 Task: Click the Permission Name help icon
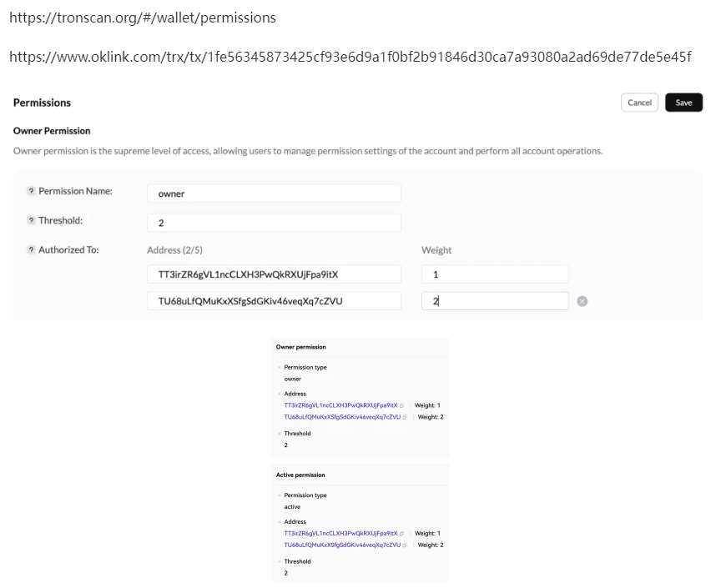(31, 191)
